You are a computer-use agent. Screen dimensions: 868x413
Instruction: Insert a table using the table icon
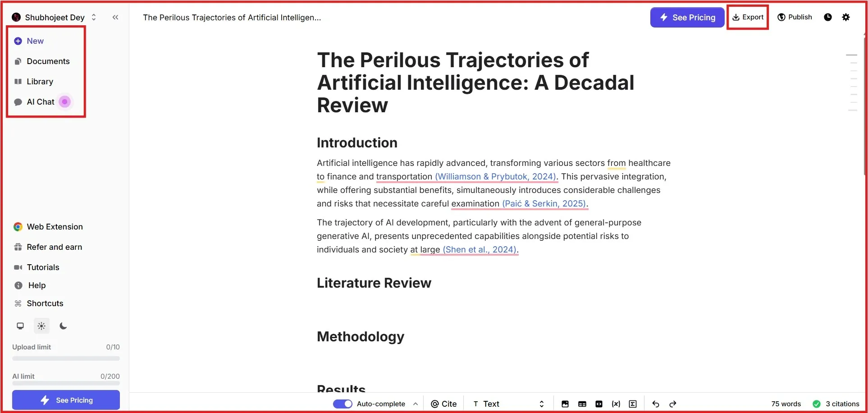click(582, 404)
